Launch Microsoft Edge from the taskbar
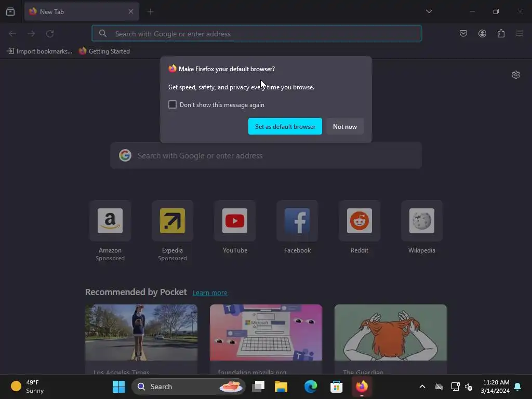Image resolution: width=532 pixels, height=399 pixels. point(311,387)
